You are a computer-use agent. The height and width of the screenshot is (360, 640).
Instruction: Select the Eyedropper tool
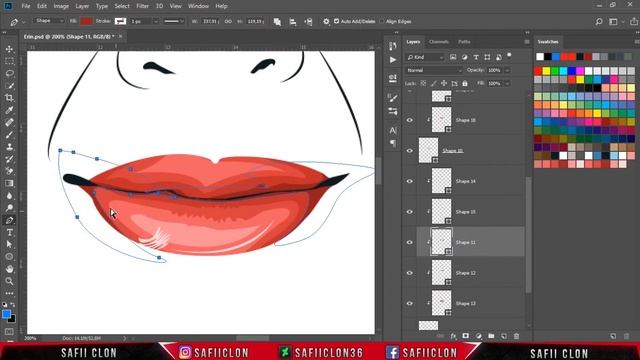point(9,110)
